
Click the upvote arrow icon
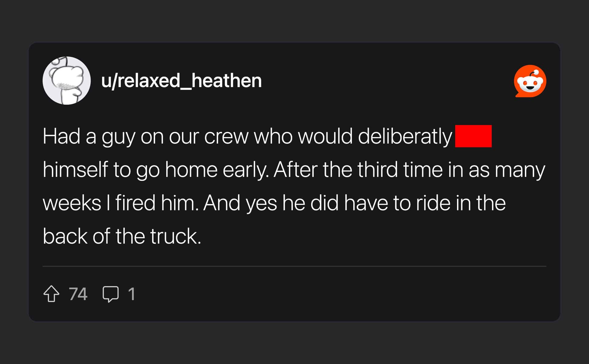click(51, 294)
